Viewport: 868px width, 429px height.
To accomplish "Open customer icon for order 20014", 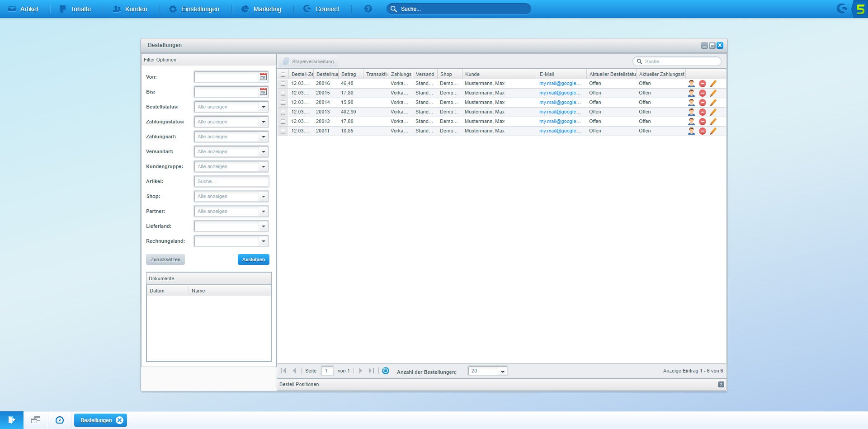I will pyautogui.click(x=691, y=103).
